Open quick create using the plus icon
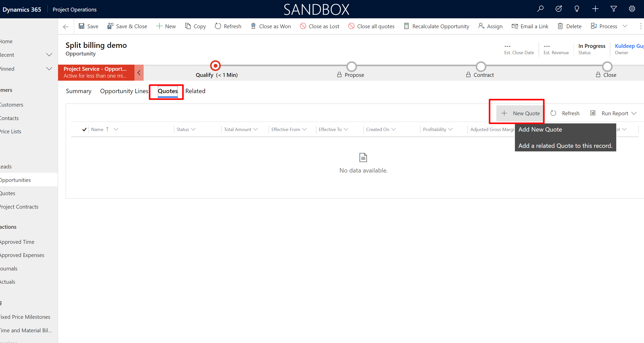 (x=595, y=9)
